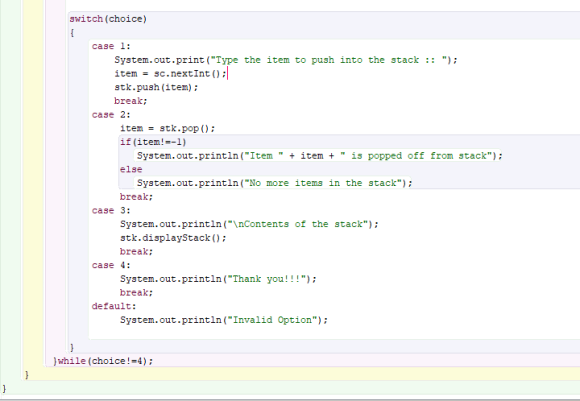
Task: Click after item = sc.nextInt();
Action: tap(227, 74)
